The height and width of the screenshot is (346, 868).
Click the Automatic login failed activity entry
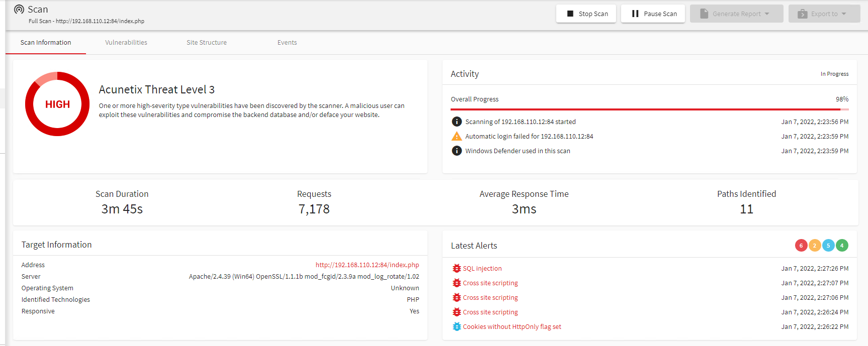tap(529, 136)
